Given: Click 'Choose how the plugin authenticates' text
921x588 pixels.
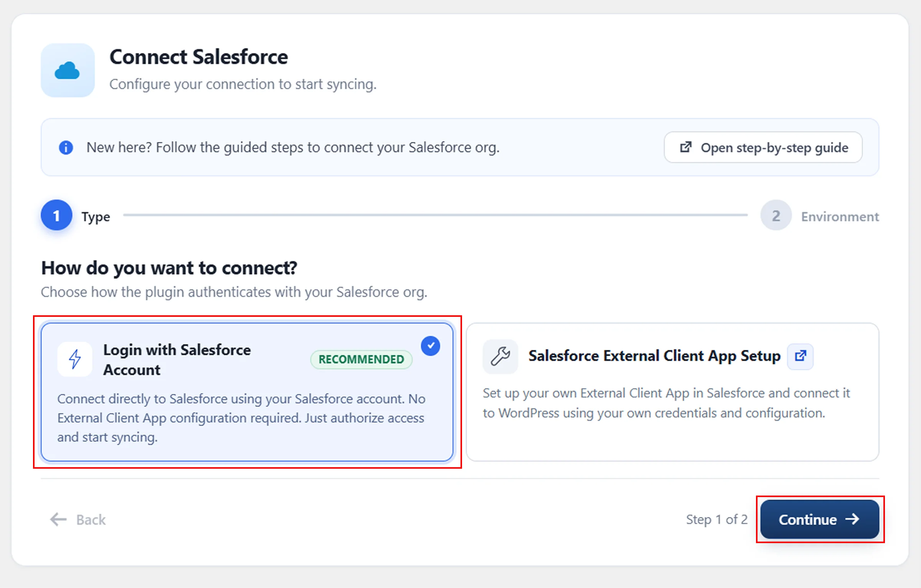Looking at the screenshot, I should 234,292.
